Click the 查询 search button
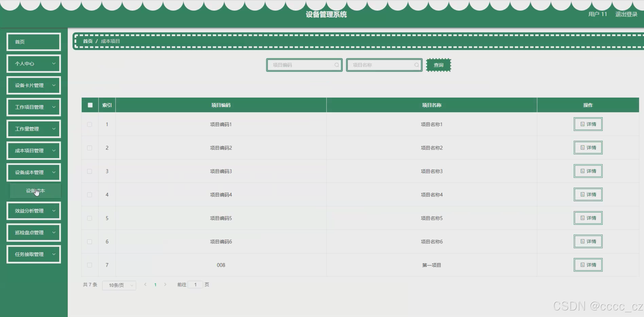The width and height of the screenshot is (644, 317). click(x=438, y=65)
